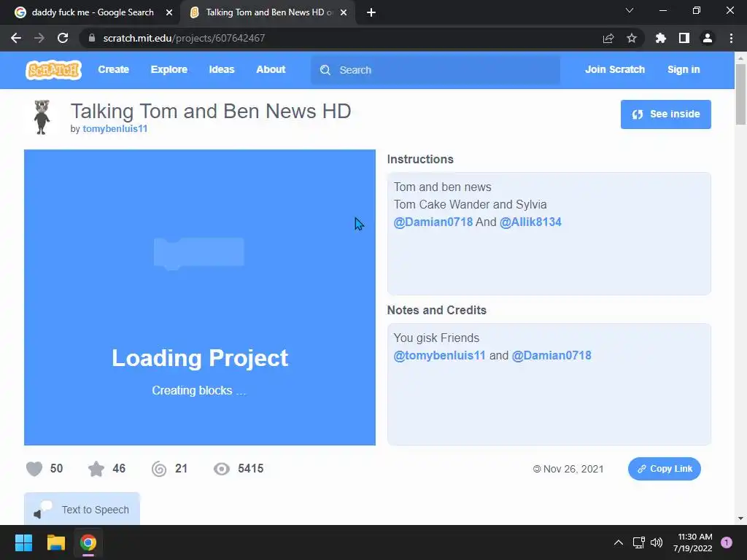Show hidden tray icons chevron
747x560 pixels.
pyautogui.click(x=619, y=542)
